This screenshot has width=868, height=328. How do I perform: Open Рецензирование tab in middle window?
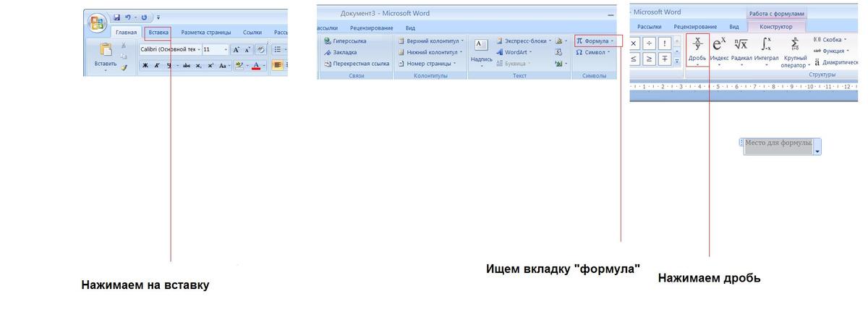(x=371, y=28)
